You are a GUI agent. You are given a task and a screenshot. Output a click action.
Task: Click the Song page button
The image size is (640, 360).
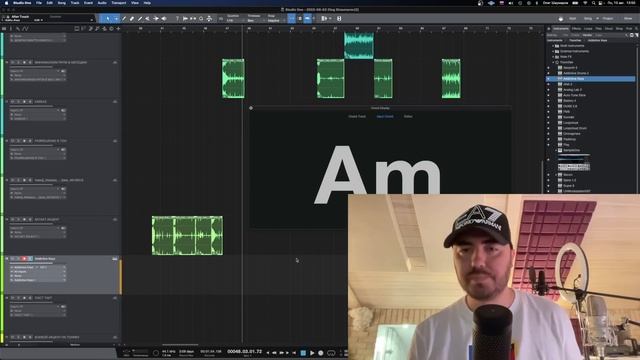coord(588,18)
